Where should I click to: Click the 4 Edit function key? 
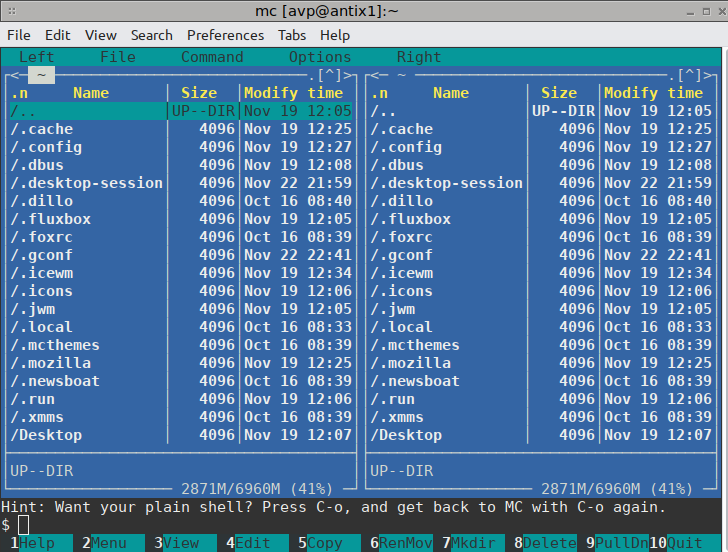point(257,543)
